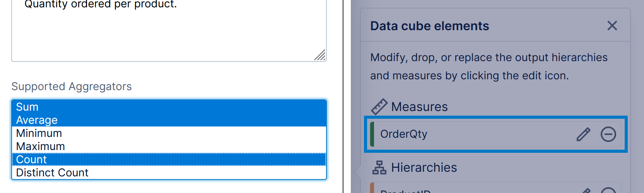Viewport: 644px width, 193px height.
Task: Click the description textarea resize handle
Action: (x=320, y=55)
